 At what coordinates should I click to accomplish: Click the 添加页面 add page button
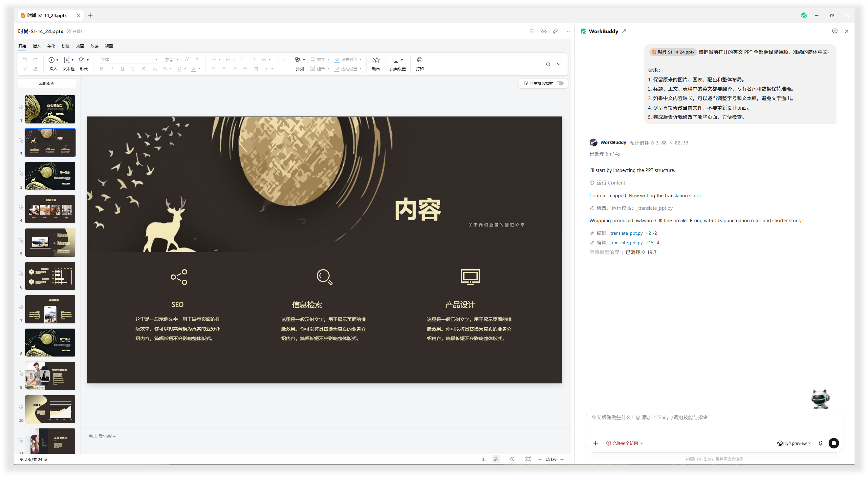click(47, 83)
